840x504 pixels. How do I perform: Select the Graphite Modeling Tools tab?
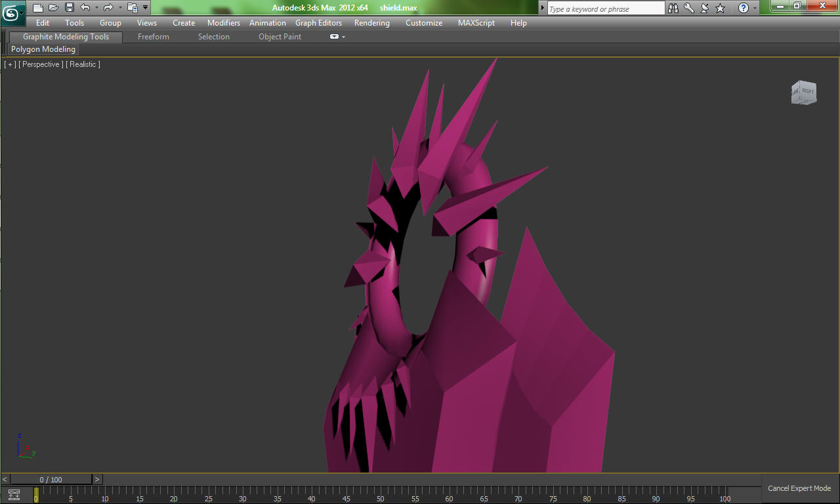click(x=66, y=37)
